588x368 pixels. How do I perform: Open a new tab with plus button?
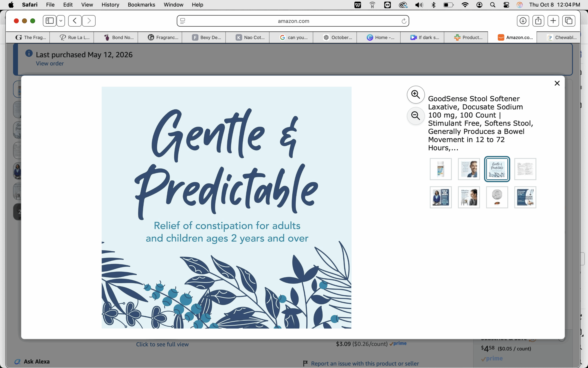click(x=553, y=21)
